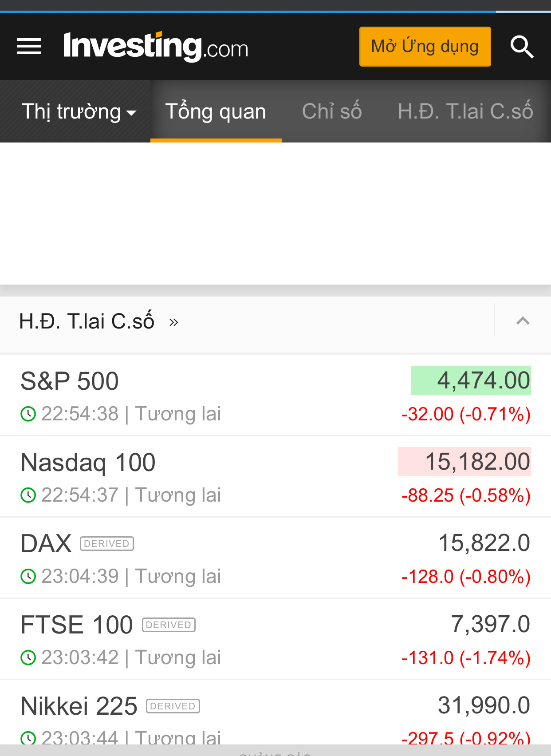The width and height of the screenshot is (551, 756).
Task: Click the green S&P 500 price 4,474.00
Action: 471,381
